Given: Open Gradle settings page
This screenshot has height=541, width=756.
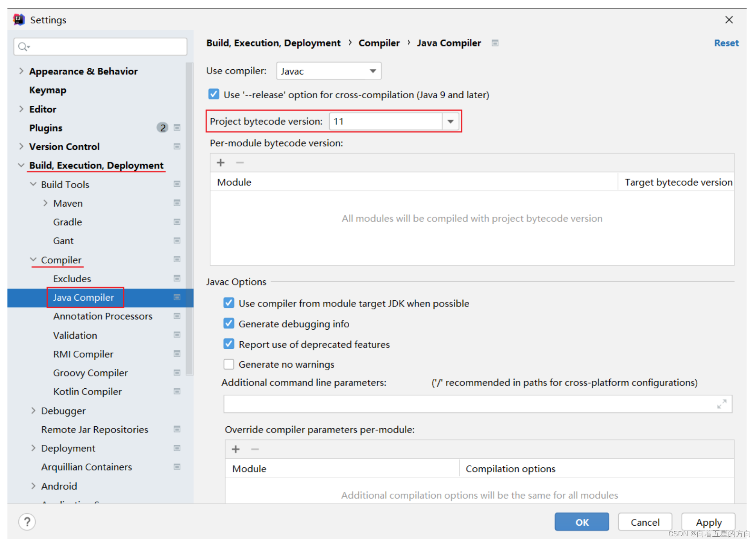Looking at the screenshot, I should point(68,222).
